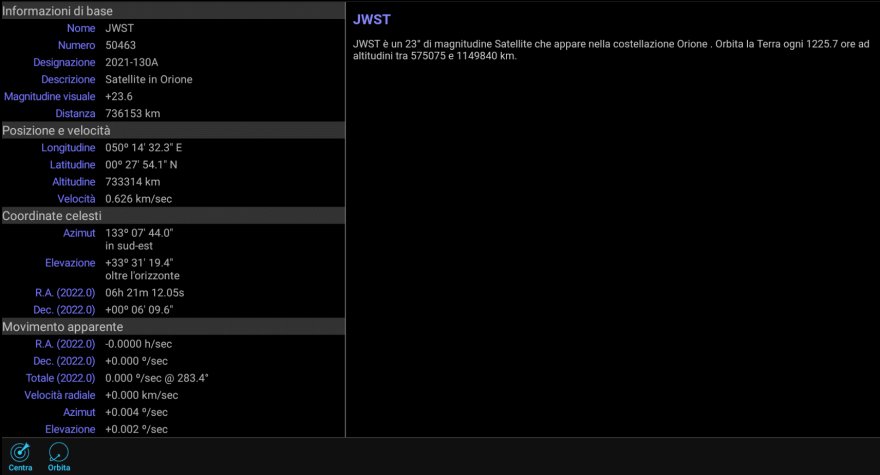Select the Velocità value 0.626 km/sec
This screenshot has width=880, height=475.
click(x=139, y=199)
